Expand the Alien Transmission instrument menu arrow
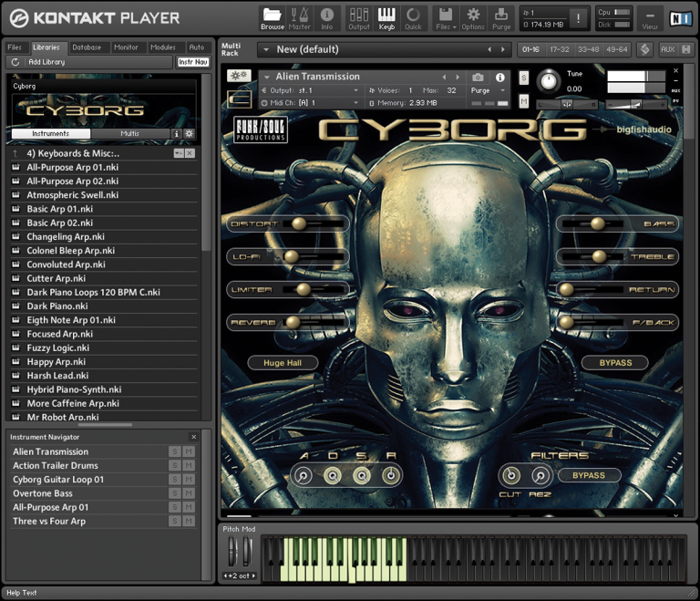 (x=266, y=78)
